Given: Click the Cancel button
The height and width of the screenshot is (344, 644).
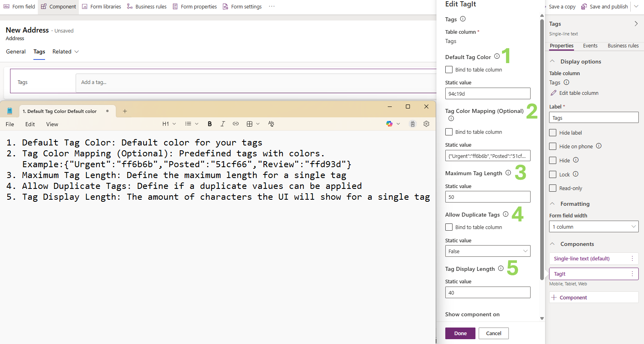Looking at the screenshot, I should (x=494, y=333).
